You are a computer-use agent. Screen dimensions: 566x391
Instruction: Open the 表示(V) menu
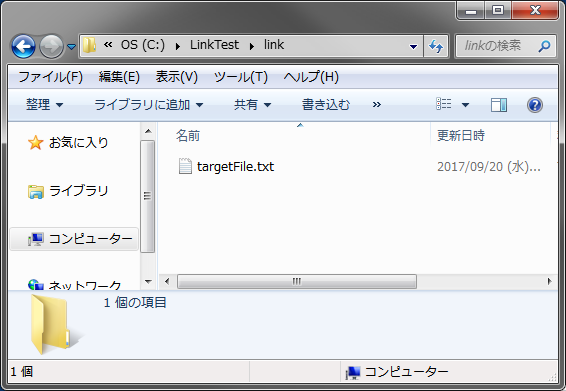pos(177,77)
